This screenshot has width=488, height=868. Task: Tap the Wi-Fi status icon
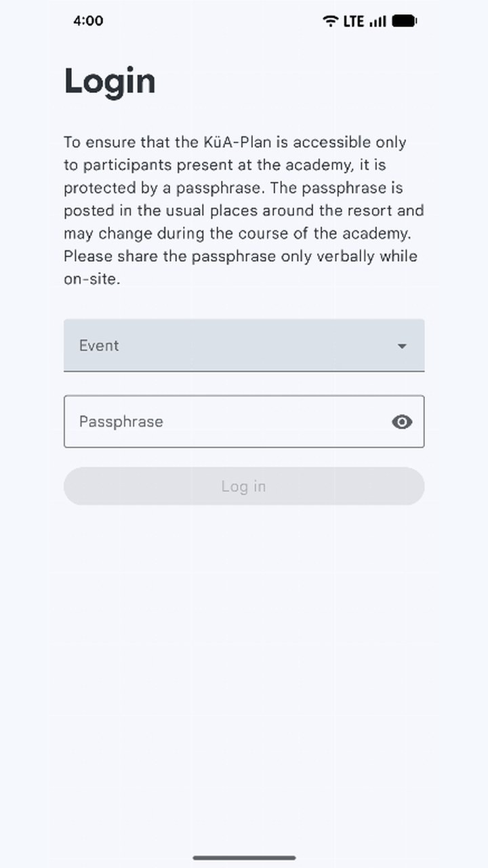tap(330, 21)
